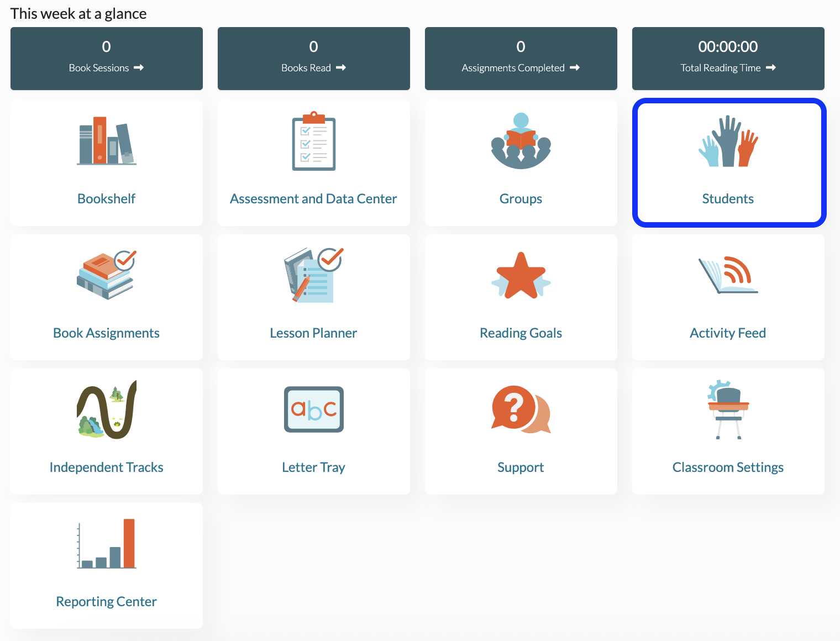Click the Reading Goals star icon

click(521, 275)
